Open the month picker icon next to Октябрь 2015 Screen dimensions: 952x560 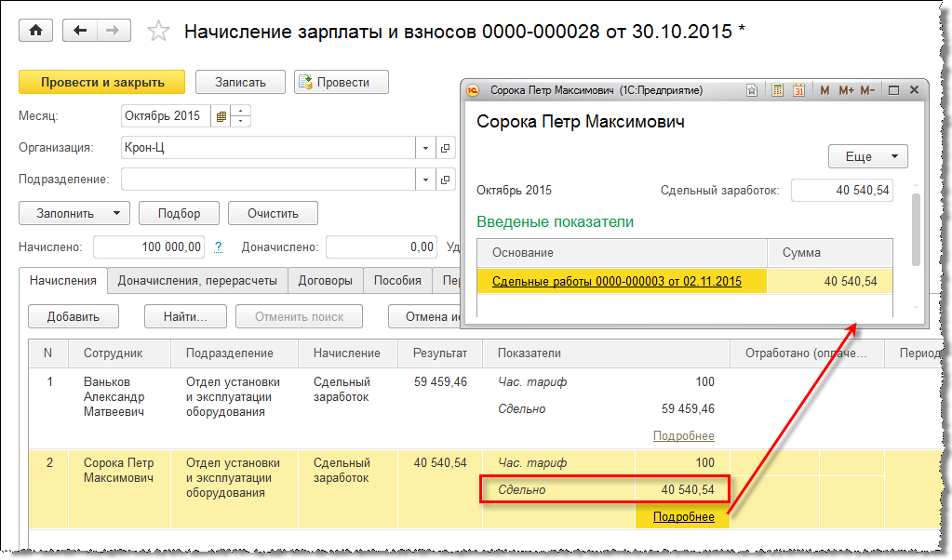[221, 116]
